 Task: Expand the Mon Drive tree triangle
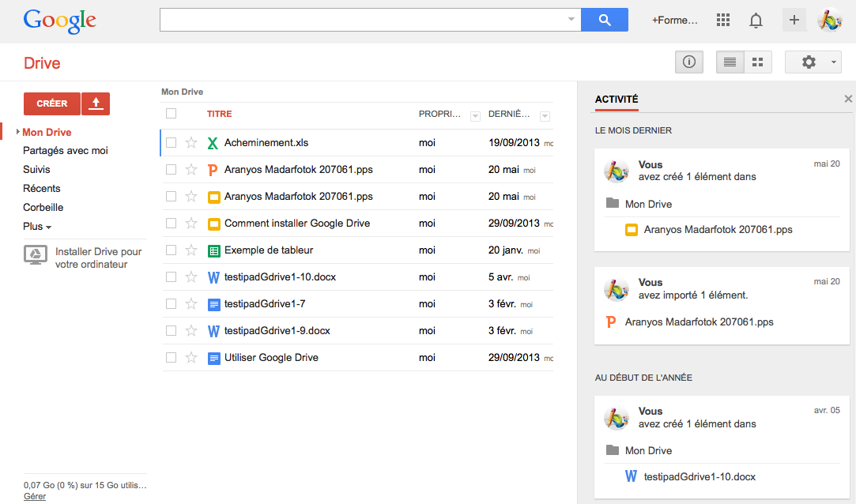(18, 132)
